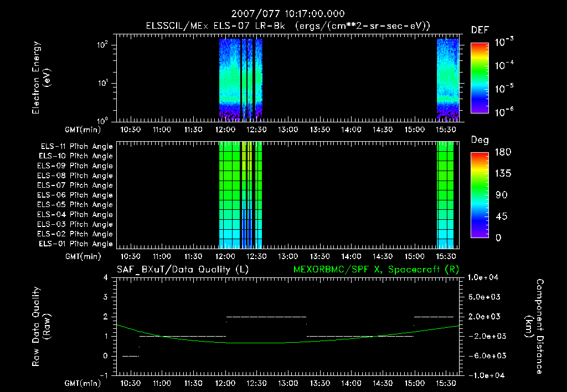
Task: Click the 'GMT(min)' label under the bottom panel
Action: 83,383
